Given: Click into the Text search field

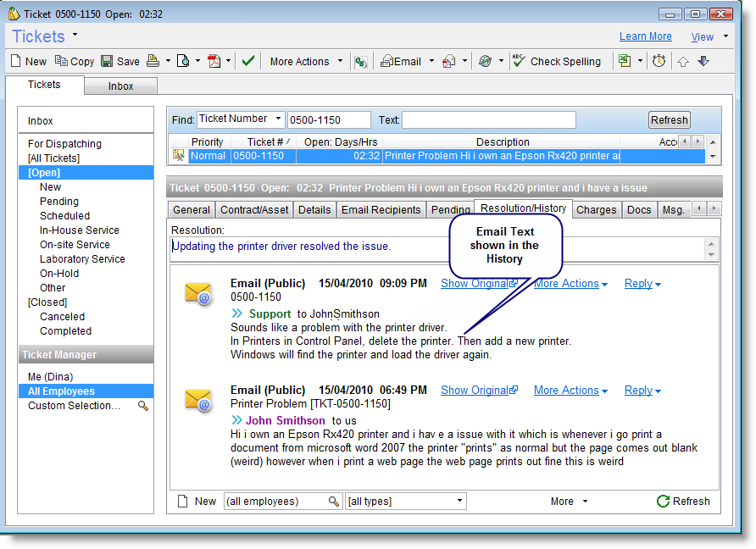Looking at the screenshot, I should coord(488,119).
